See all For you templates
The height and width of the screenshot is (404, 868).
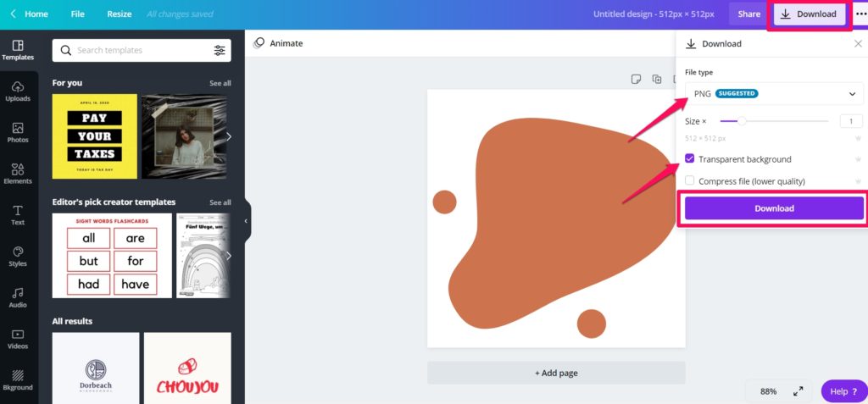[220, 83]
